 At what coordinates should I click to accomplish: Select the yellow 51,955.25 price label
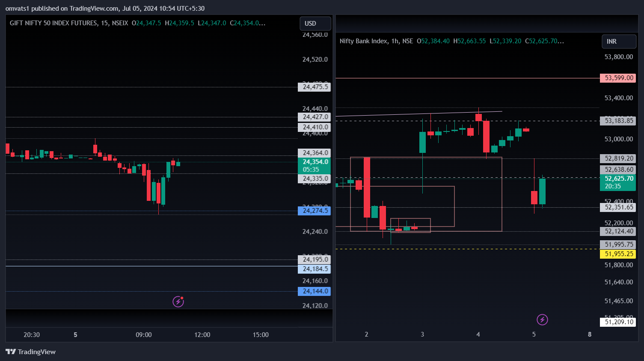618,254
